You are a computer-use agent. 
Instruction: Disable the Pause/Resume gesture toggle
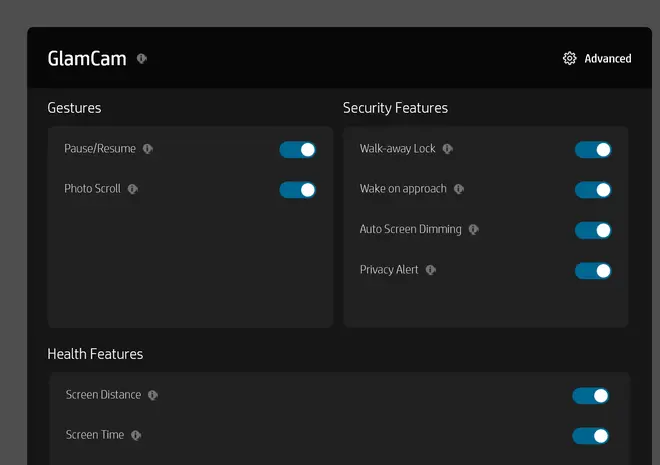tap(298, 150)
